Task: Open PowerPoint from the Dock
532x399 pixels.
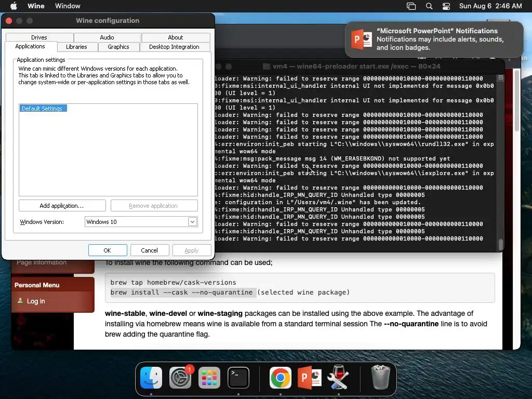Action: pyautogui.click(x=310, y=377)
